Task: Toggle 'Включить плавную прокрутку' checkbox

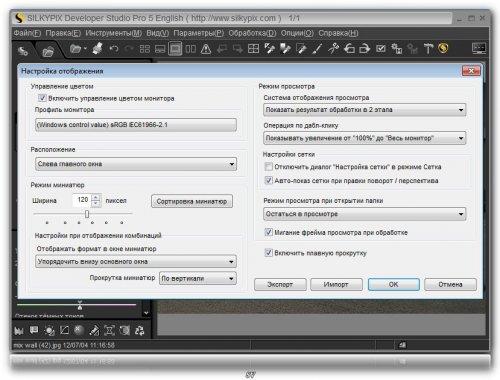Action: [x=268, y=253]
